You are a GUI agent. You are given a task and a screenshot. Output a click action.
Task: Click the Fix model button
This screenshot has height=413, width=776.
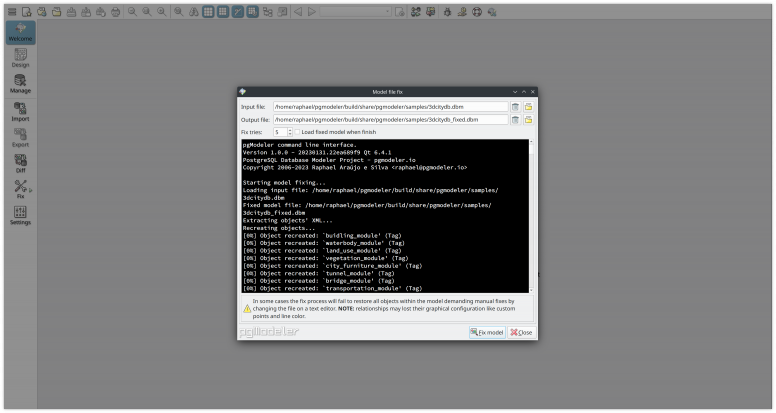(x=487, y=332)
